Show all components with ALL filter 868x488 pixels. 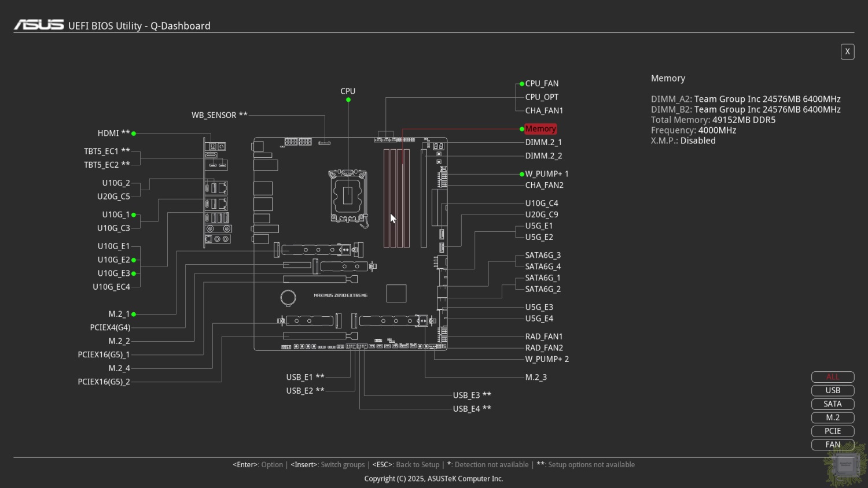(832, 377)
